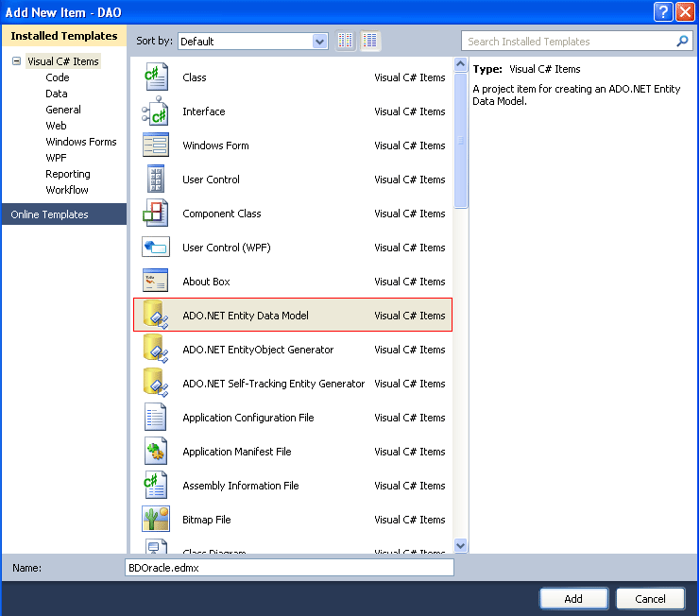
Task: Open the Online Templates section
Action: pos(64,214)
